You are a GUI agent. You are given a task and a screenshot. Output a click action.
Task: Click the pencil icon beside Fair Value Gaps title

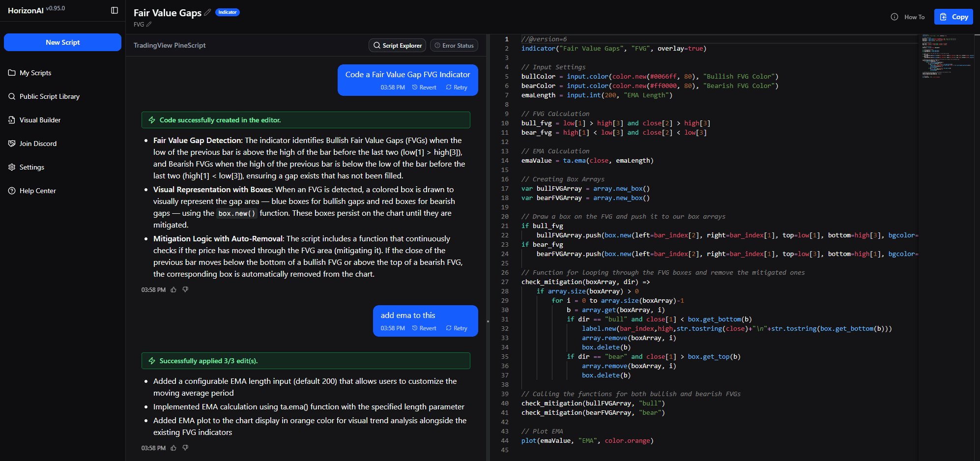click(x=207, y=12)
